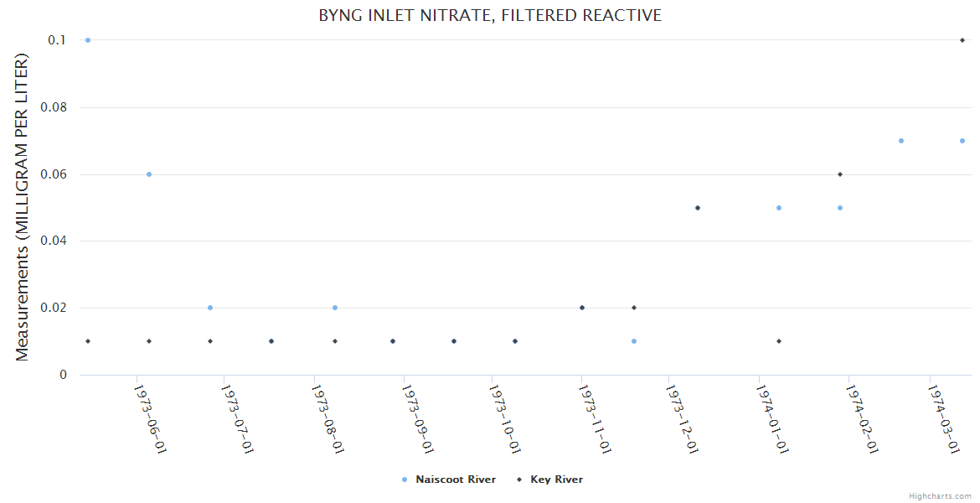Select the Naiscoot River 0.1 point at far left
The image size is (980, 503).
coord(88,40)
